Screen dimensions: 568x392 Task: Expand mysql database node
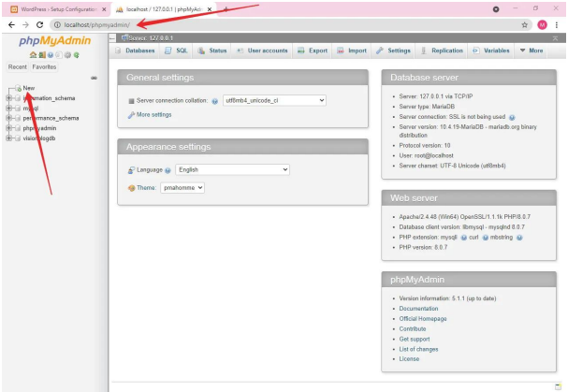(9, 109)
